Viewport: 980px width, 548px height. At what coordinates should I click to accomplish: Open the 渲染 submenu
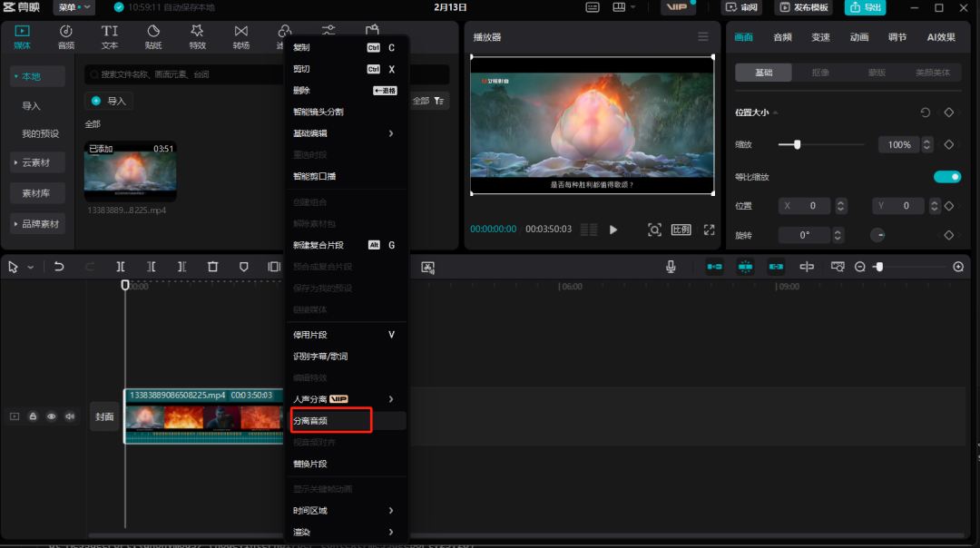pyautogui.click(x=345, y=532)
